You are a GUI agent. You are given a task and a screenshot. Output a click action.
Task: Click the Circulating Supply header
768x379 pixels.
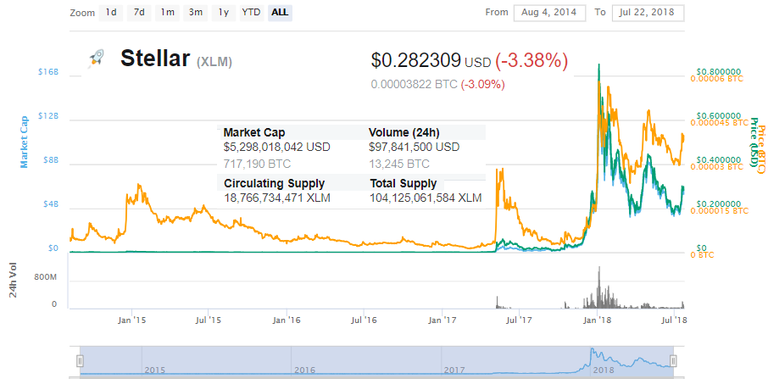pyautogui.click(x=274, y=184)
